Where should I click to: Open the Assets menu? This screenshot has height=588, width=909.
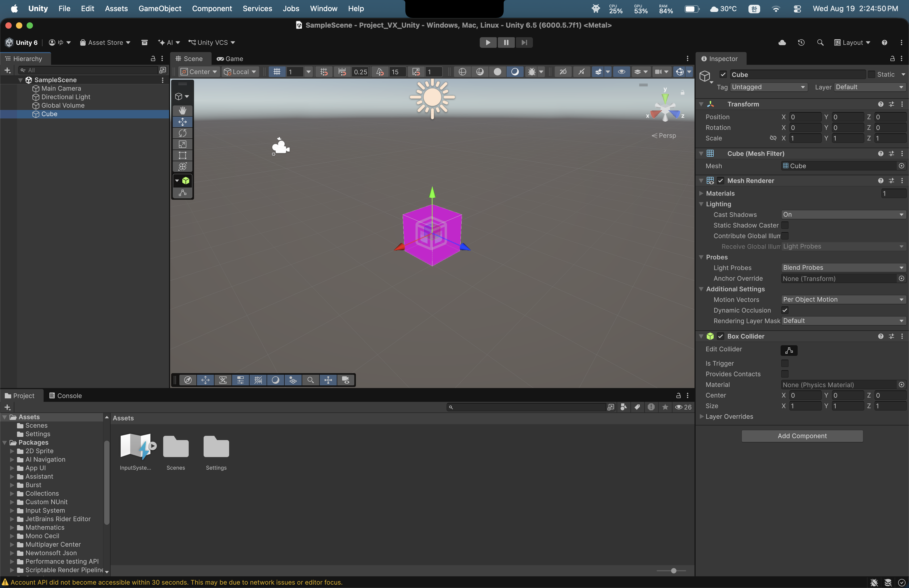[116, 8]
